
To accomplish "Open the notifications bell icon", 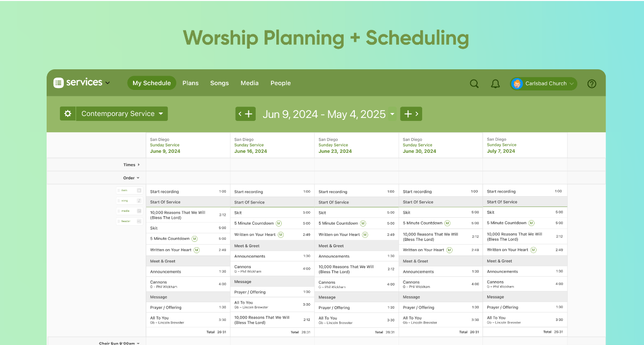I will (495, 84).
